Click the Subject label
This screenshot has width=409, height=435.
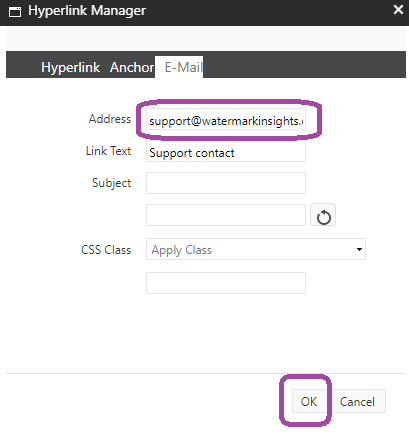111,183
